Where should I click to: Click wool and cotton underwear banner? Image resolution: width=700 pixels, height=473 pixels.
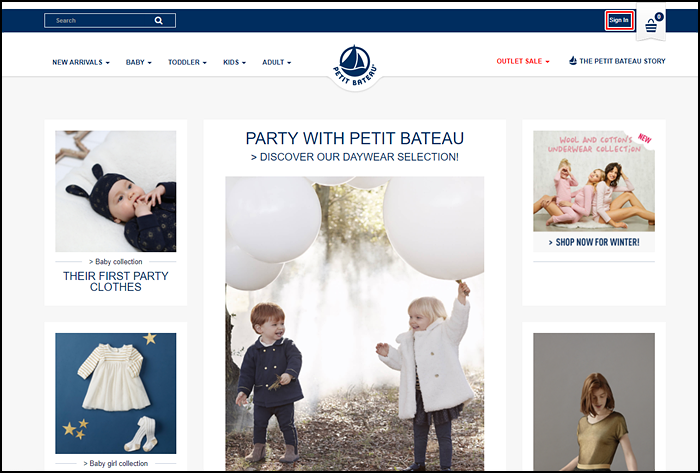(594, 181)
